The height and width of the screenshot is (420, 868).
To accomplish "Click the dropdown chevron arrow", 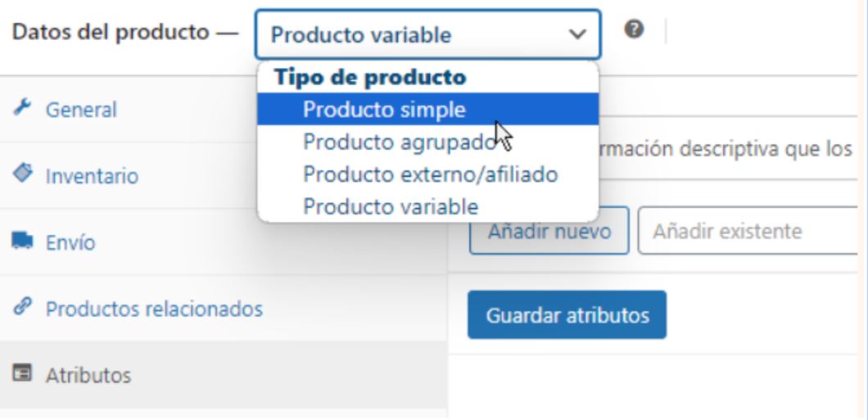I will (x=577, y=34).
